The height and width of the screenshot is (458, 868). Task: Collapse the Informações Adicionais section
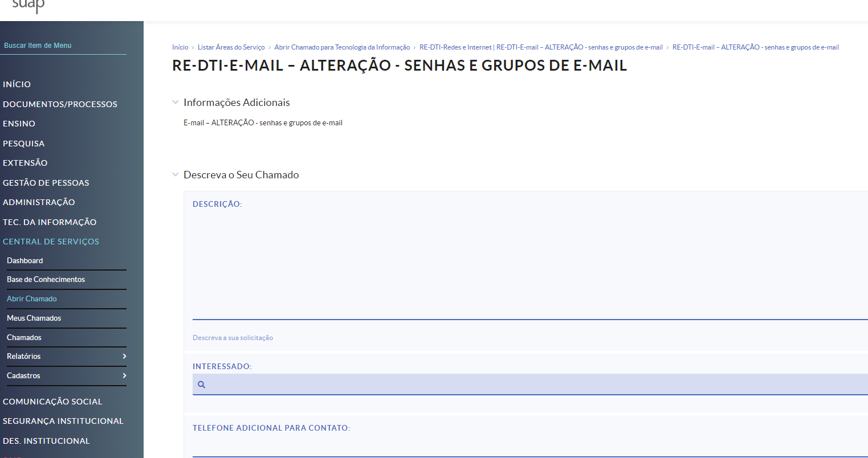pos(176,103)
